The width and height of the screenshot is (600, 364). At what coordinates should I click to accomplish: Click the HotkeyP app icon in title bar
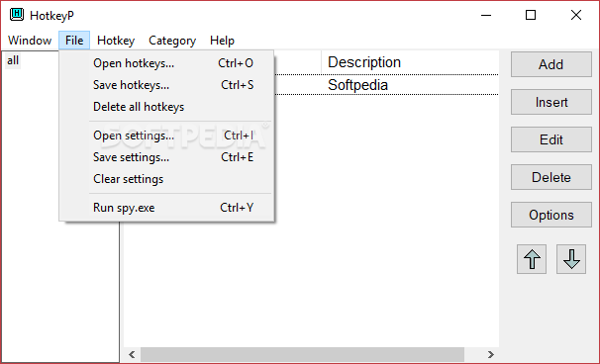pos(17,15)
